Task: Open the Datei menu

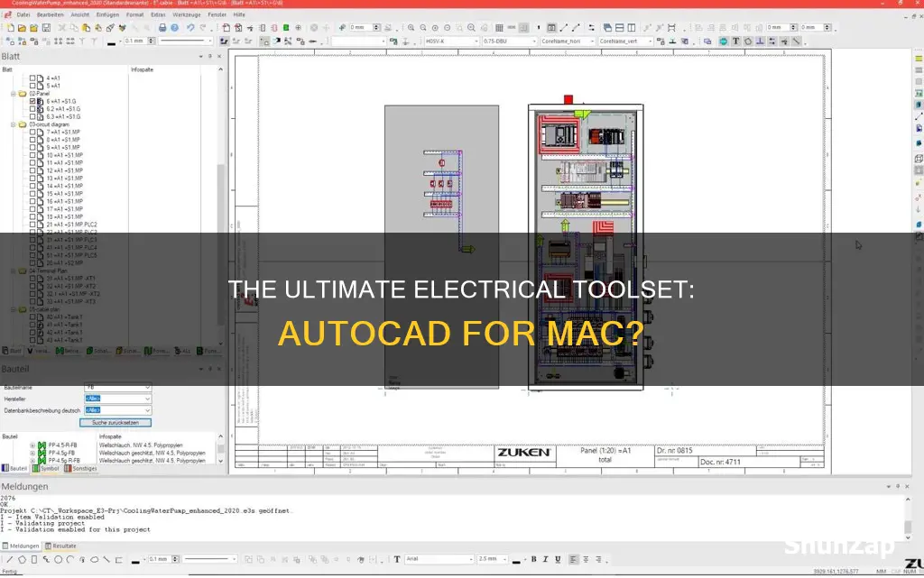Action: tap(23, 14)
